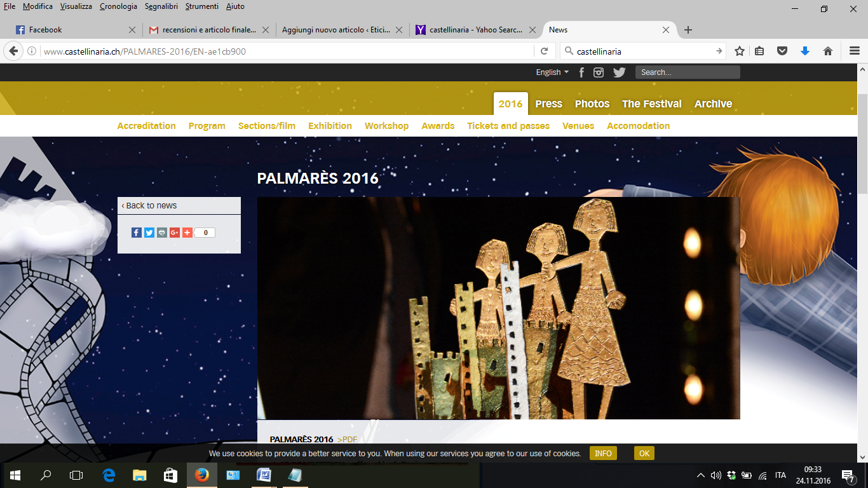Open the Workshop page
The height and width of the screenshot is (488, 868).
click(386, 126)
